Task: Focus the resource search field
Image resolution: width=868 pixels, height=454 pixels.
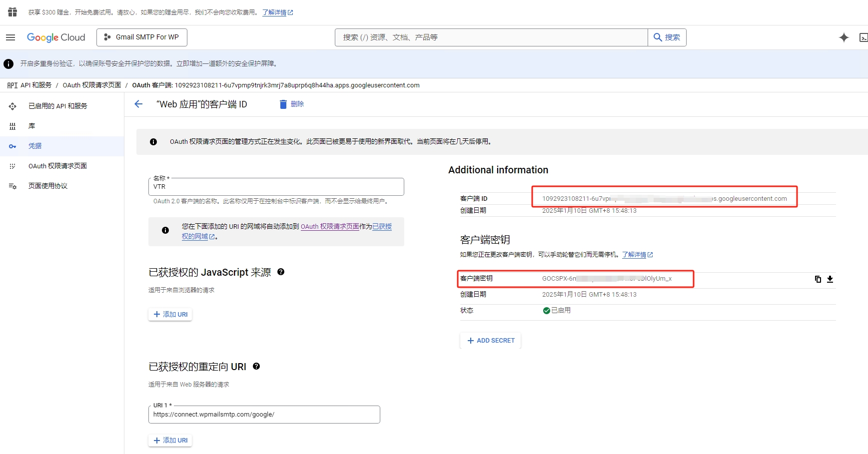Action: 491,37
